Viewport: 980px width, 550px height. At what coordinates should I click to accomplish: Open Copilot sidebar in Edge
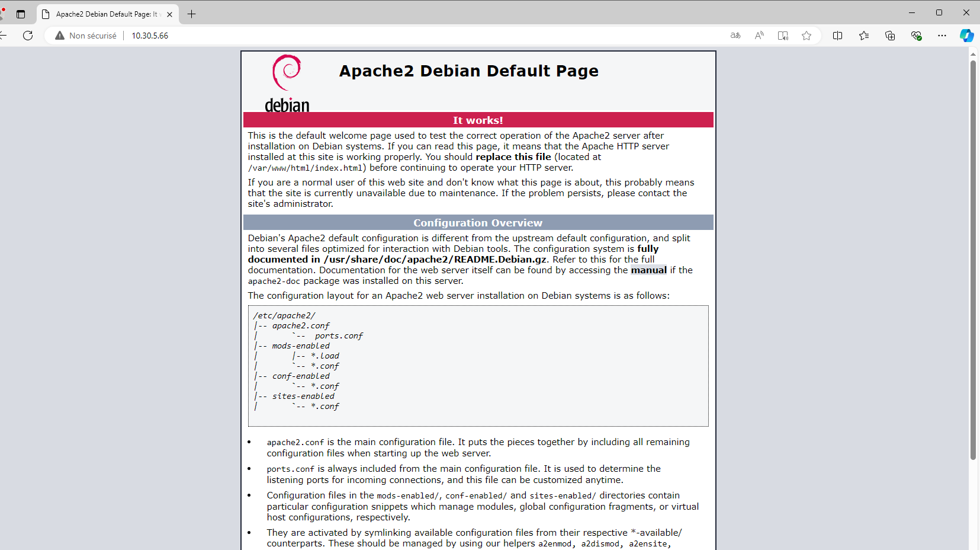coord(967,36)
